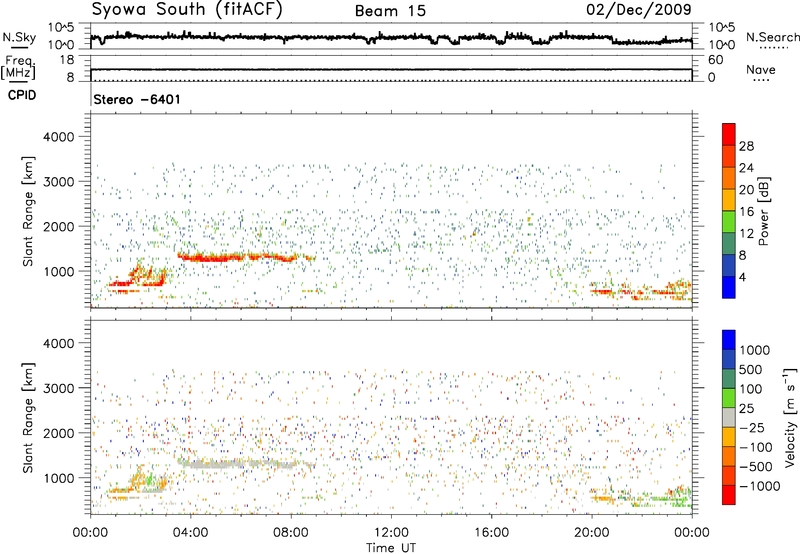
Task: Click the '16:00' time axis tick label
Action: coord(491,533)
